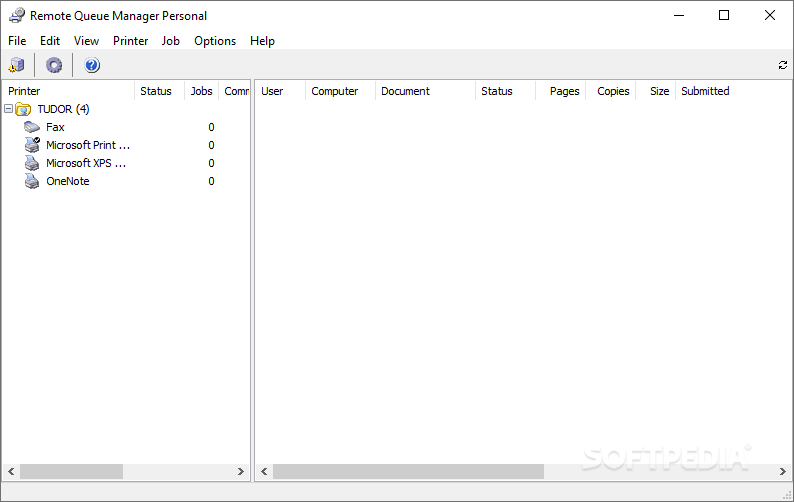The height and width of the screenshot is (502, 794).
Task: Sort jobs by User column header
Action: tap(280, 91)
